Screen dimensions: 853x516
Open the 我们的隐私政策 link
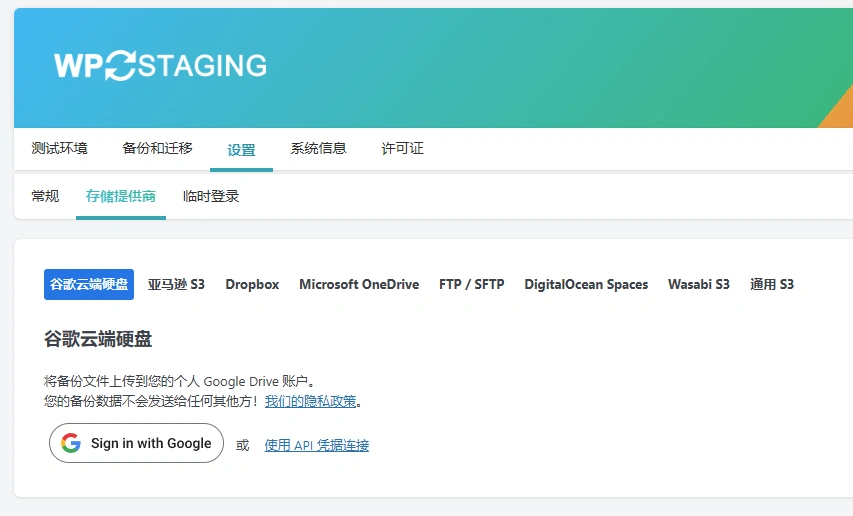click(x=310, y=401)
